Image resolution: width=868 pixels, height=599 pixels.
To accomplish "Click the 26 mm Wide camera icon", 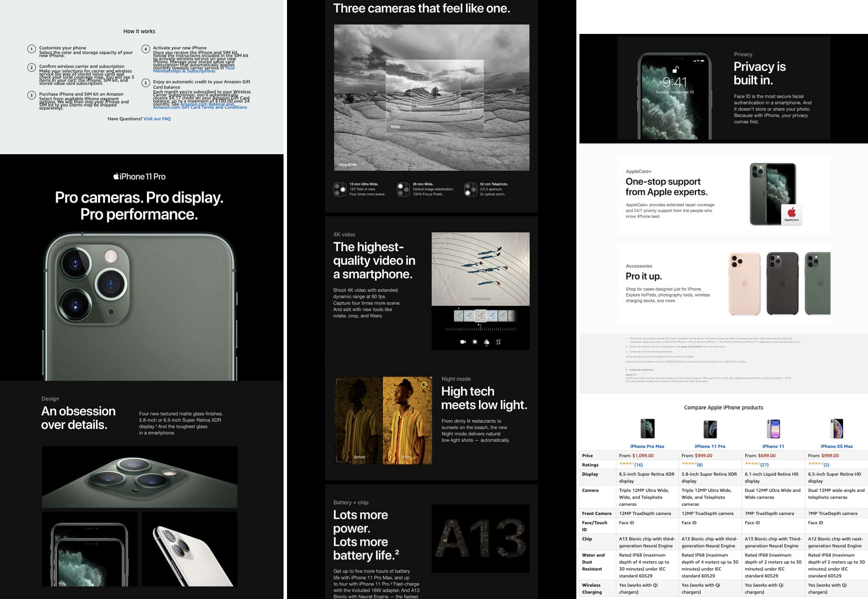I will pyautogui.click(x=403, y=189).
